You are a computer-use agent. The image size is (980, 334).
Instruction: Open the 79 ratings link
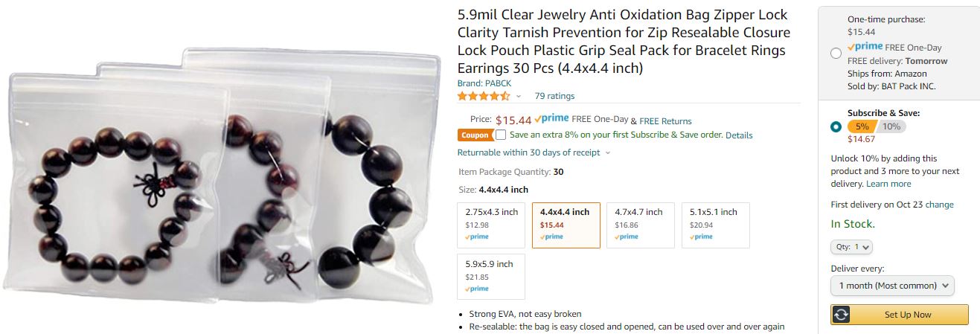coord(554,96)
